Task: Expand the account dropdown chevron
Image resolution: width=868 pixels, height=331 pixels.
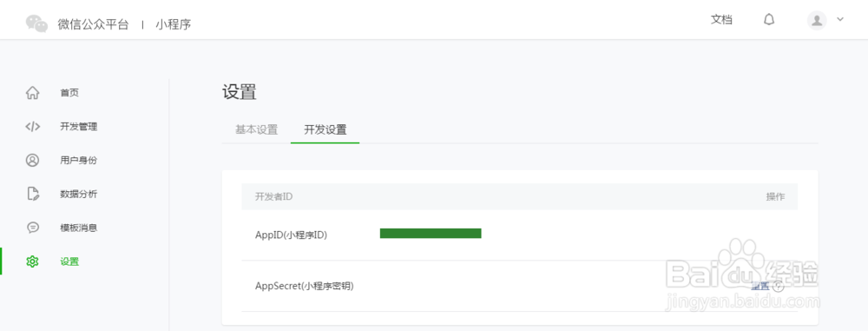Action: coord(839,19)
